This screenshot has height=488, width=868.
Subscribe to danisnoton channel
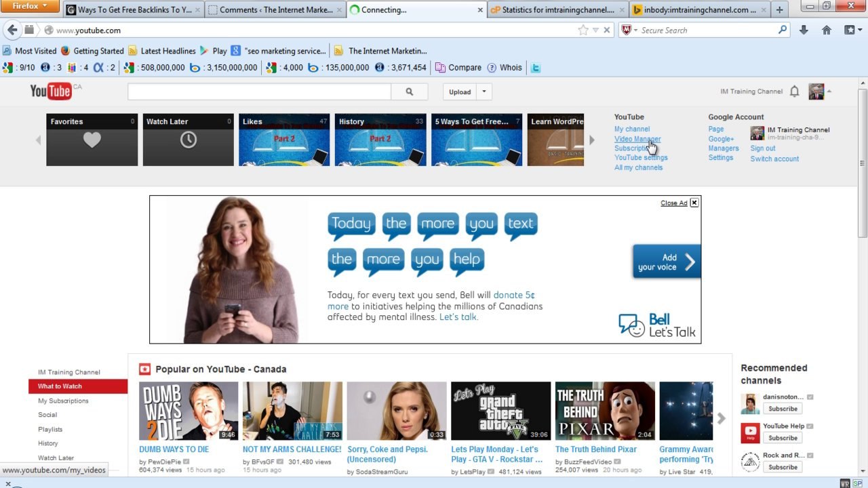[x=783, y=409]
